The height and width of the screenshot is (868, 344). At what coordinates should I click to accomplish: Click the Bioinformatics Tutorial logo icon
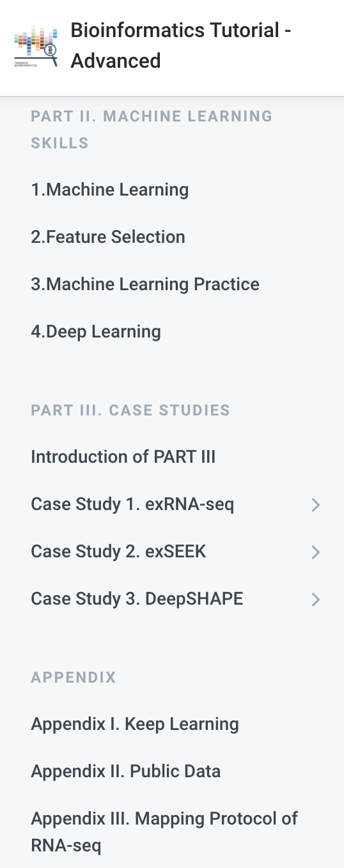pyautogui.click(x=36, y=46)
